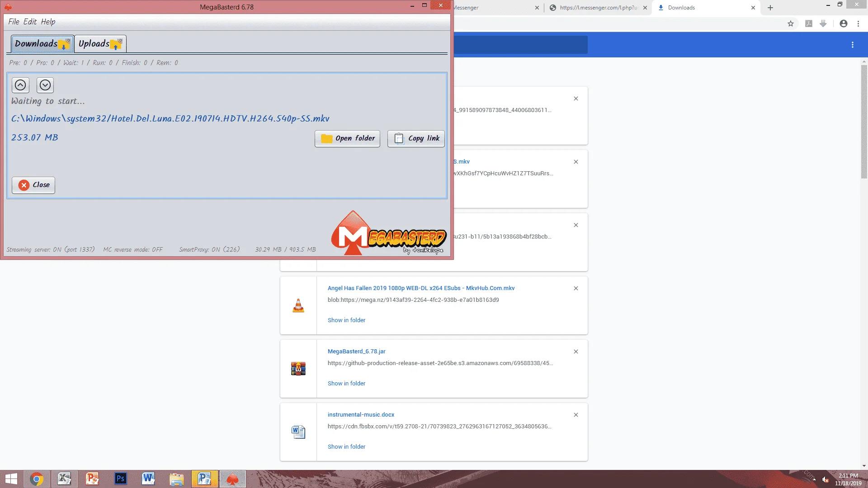This screenshot has height=488, width=868.
Task: Click the 30.29 MB / 903.5 MB memory readout
Action: click(285, 249)
